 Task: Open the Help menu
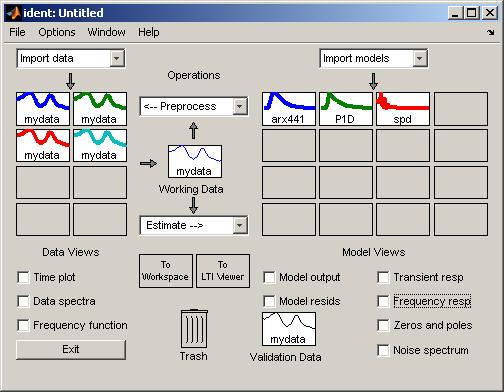click(x=149, y=32)
